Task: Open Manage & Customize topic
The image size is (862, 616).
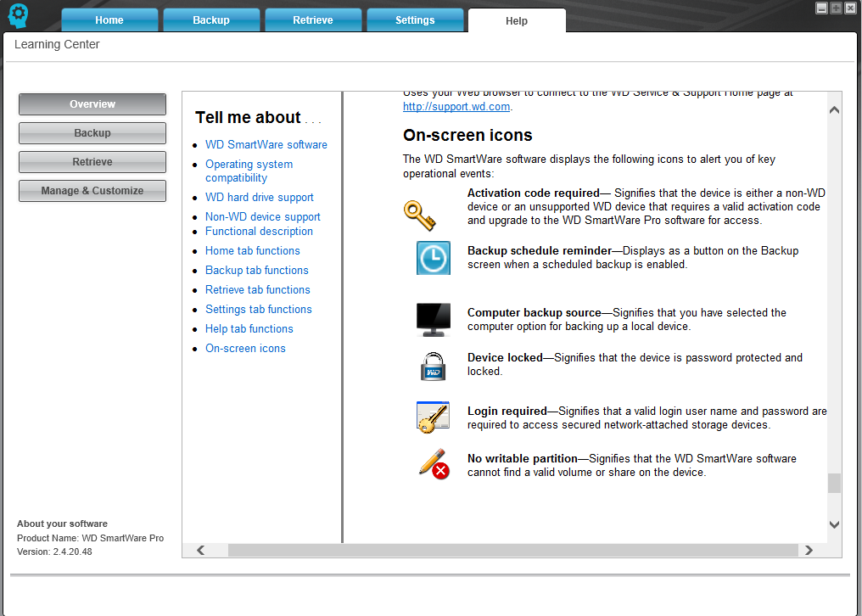Action: [x=92, y=191]
